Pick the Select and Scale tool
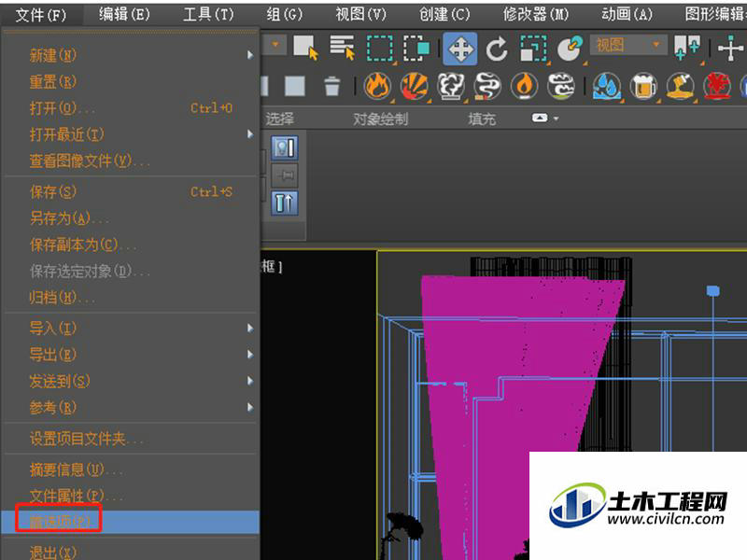747x560 pixels. 533,49
